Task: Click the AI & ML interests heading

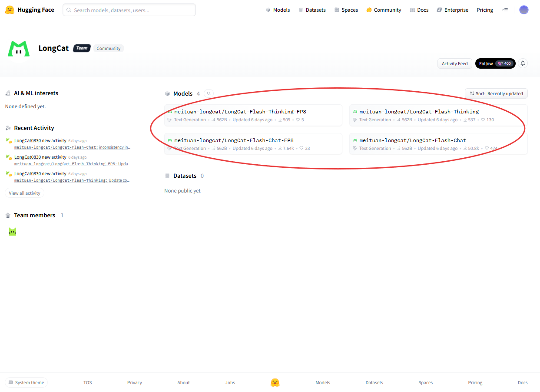Action: point(36,93)
